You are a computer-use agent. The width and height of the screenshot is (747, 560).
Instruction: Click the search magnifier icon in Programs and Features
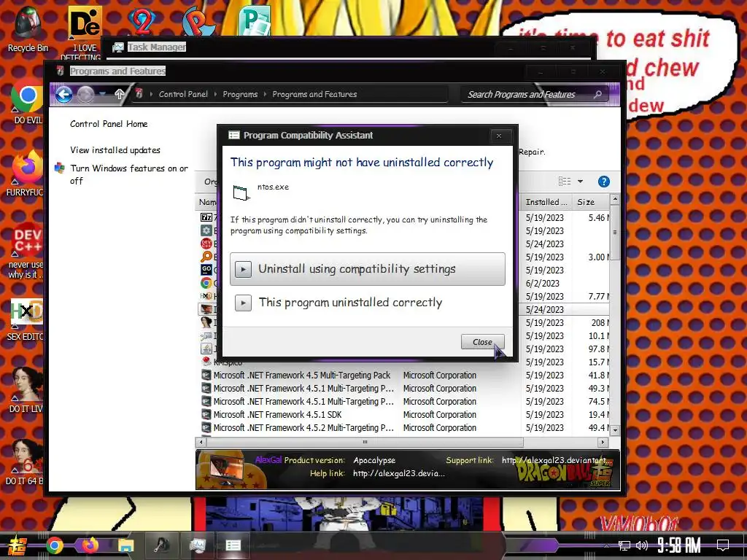597,94
